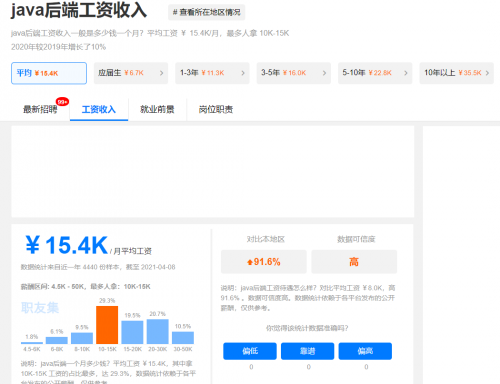Click the 91.6% up-arrow comparison box
This screenshot has height=384, width=500.
click(x=264, y=262)
